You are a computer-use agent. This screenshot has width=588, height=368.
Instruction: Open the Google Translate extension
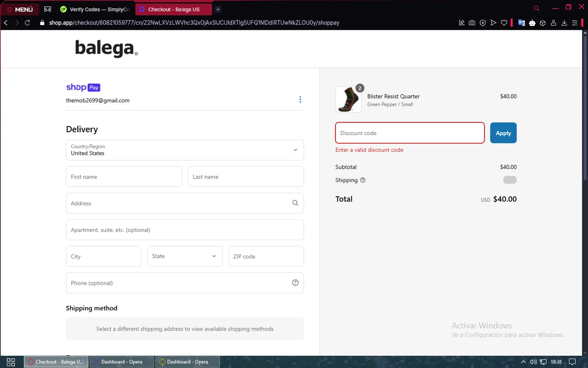coord(521,23)
